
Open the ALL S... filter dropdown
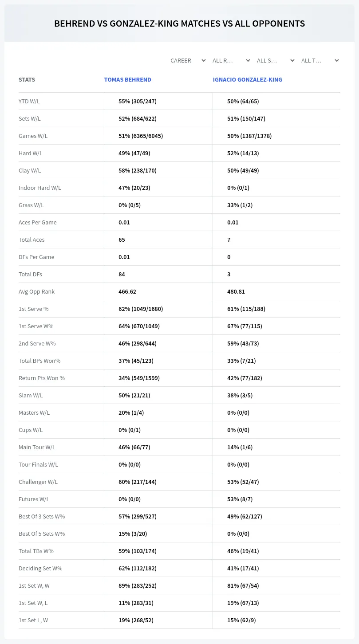(x=276, y=60)
